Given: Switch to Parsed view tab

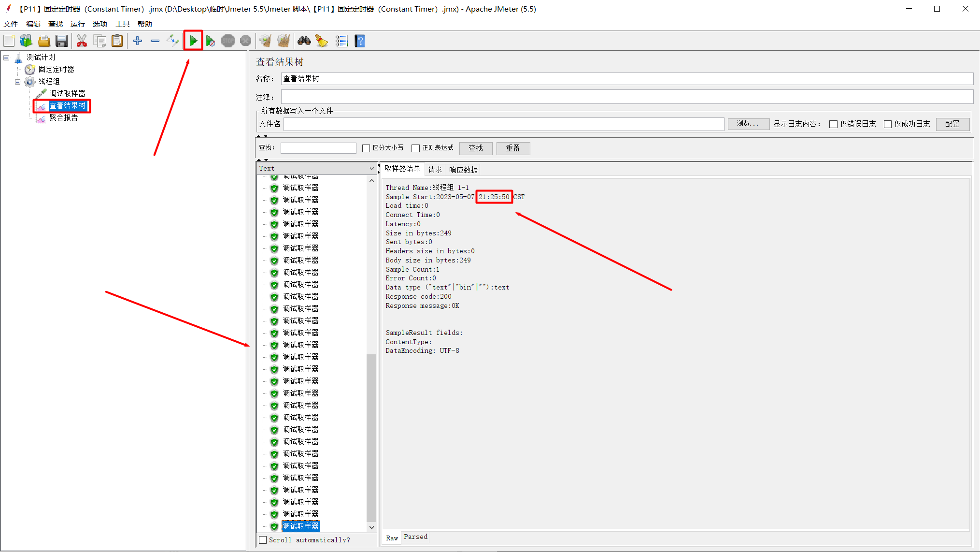Looking at the screenshot, I should (x=415, y=537).
